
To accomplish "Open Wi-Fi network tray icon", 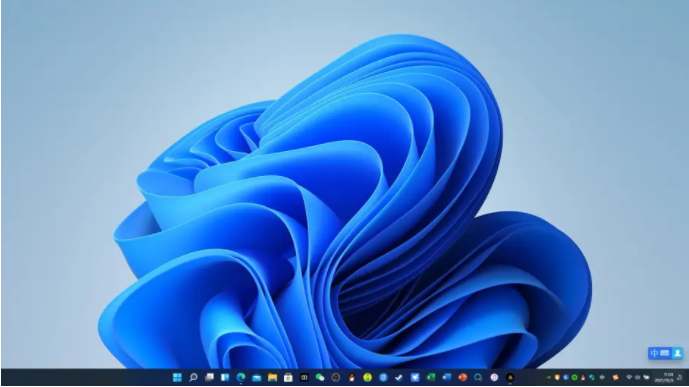I will coord(629,377).
